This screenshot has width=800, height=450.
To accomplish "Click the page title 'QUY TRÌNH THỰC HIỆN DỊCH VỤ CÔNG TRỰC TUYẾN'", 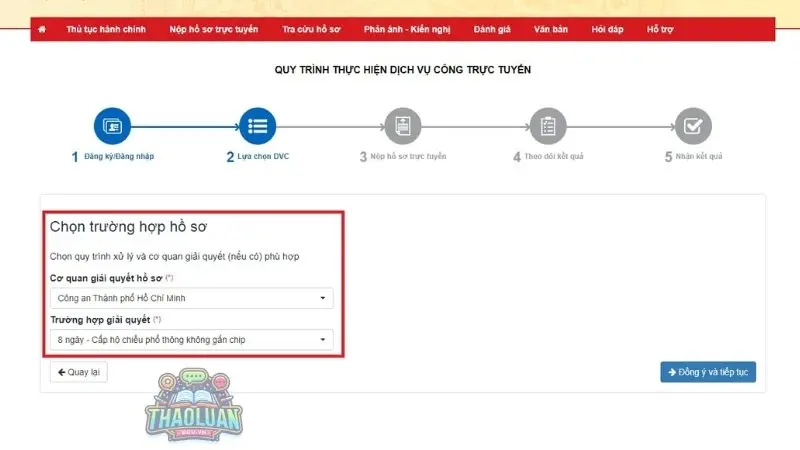I will (403, 70).
